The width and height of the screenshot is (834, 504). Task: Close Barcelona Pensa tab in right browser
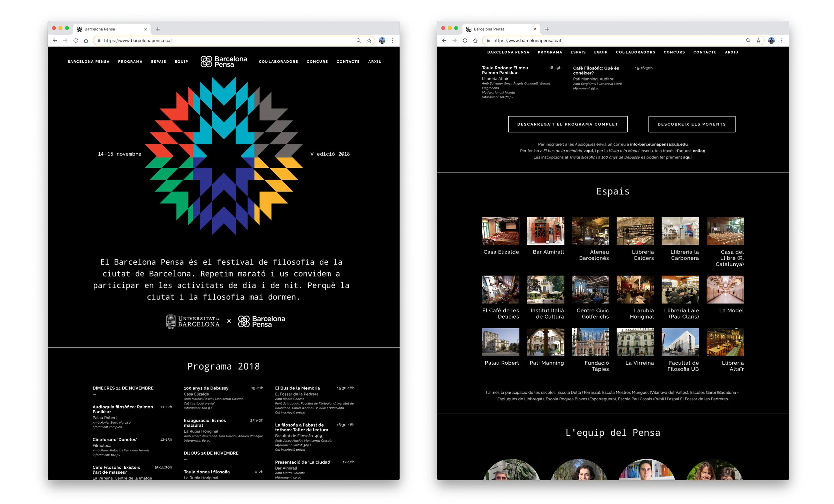click(x=534, y=29)
